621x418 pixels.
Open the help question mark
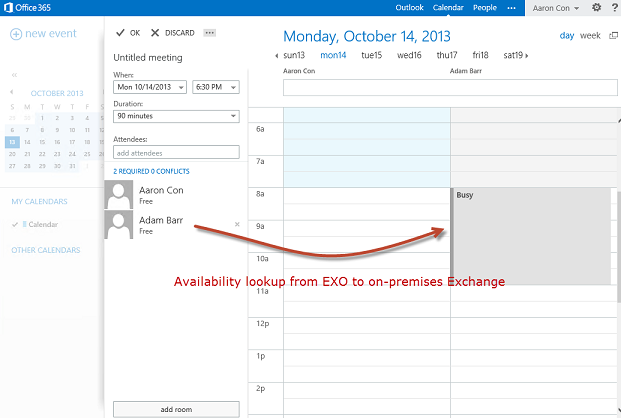click(x=615, y=8)
